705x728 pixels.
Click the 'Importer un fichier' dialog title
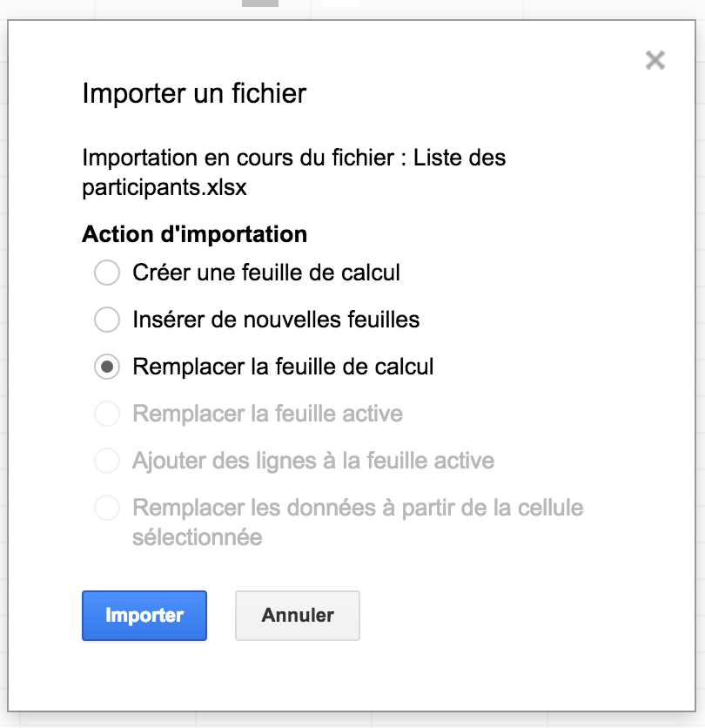point(194,93)
